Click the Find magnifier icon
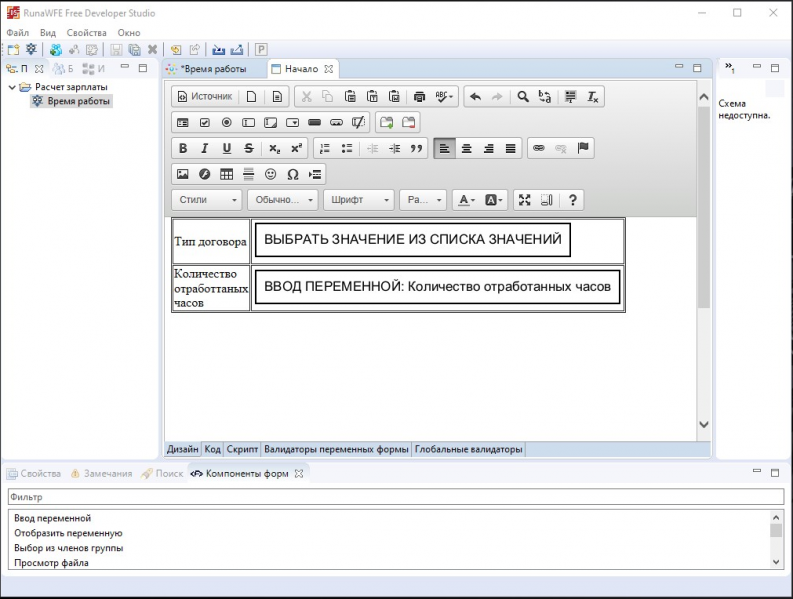The image size is (793, 599). point(523,97)
